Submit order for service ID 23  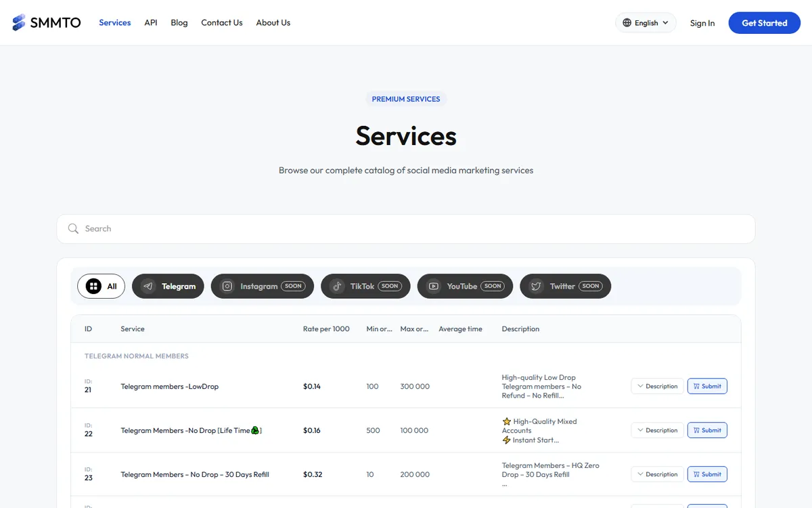point(707,474)
